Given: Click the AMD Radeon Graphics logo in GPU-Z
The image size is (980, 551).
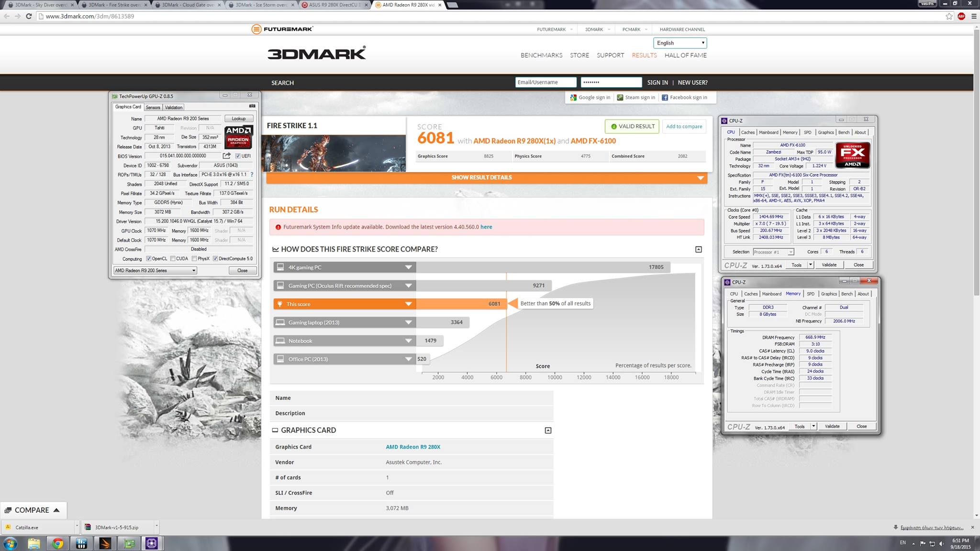Looking at the screenshot, I should point(238,137).
